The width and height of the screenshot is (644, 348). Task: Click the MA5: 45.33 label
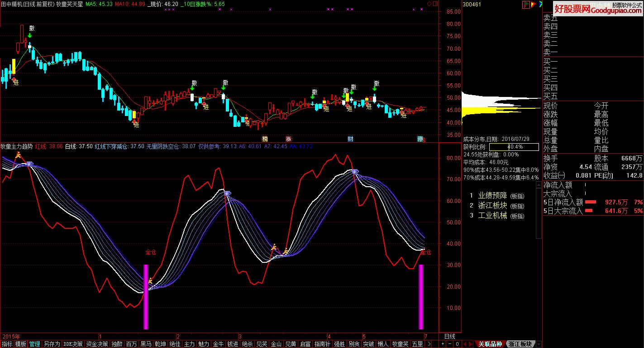(99, 4)
